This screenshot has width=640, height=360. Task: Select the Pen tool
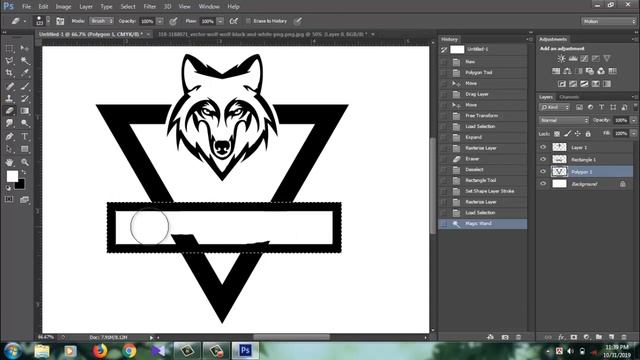pos(9,136)
